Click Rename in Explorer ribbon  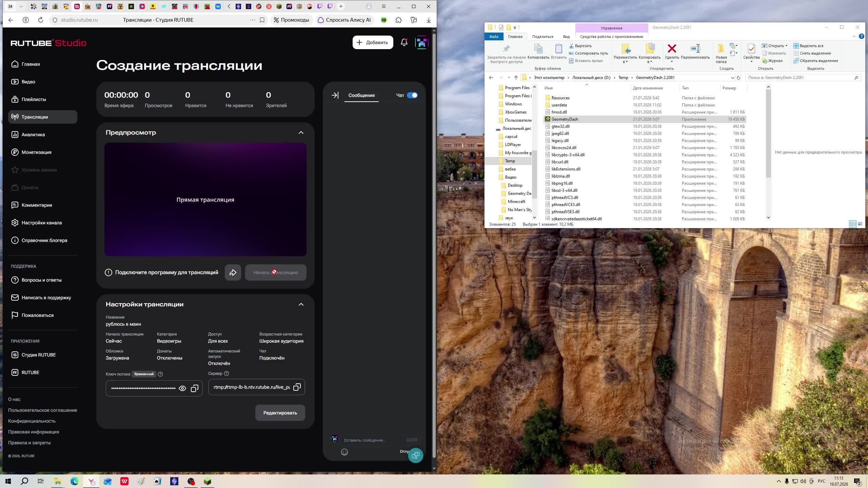pyautogui.click(x=695, y=52)
